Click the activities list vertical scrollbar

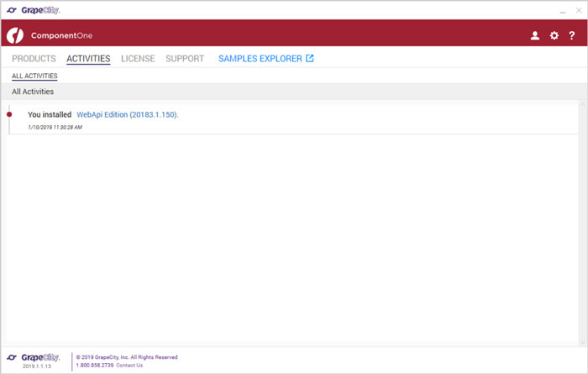point(582,224)
